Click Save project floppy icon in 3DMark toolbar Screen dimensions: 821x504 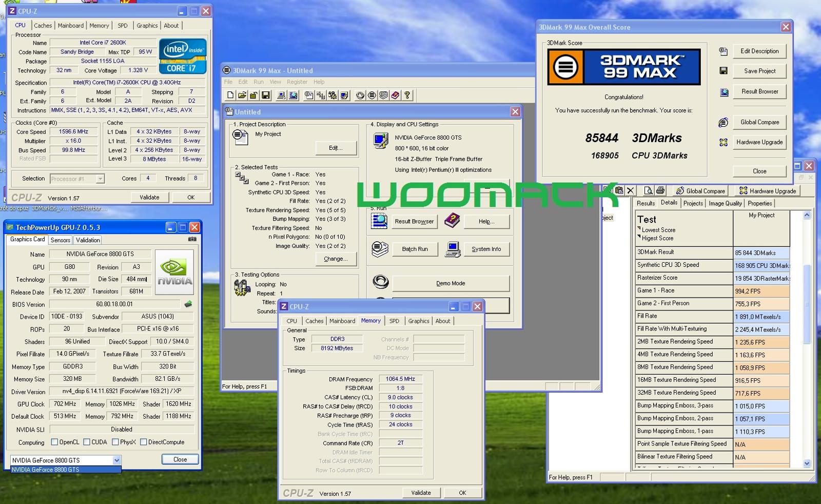point(266,95)
